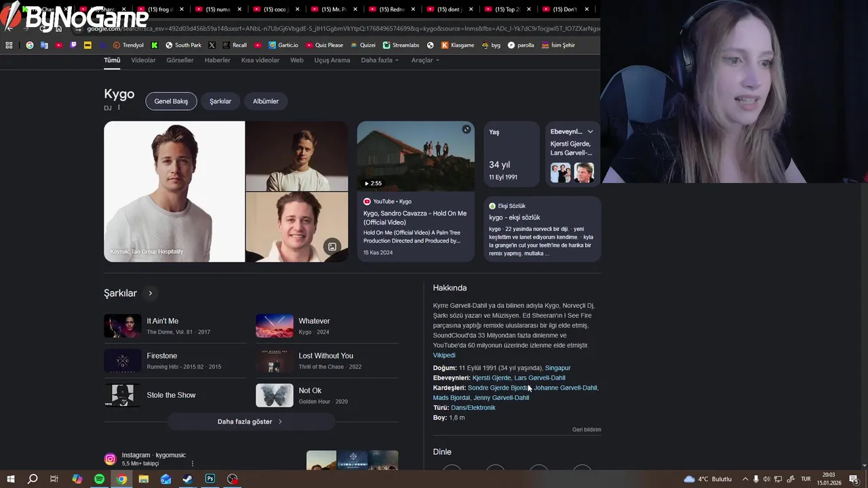Open the Spotify taskbar icon
This screenshot has height=488, width=868.
point(99,479)
